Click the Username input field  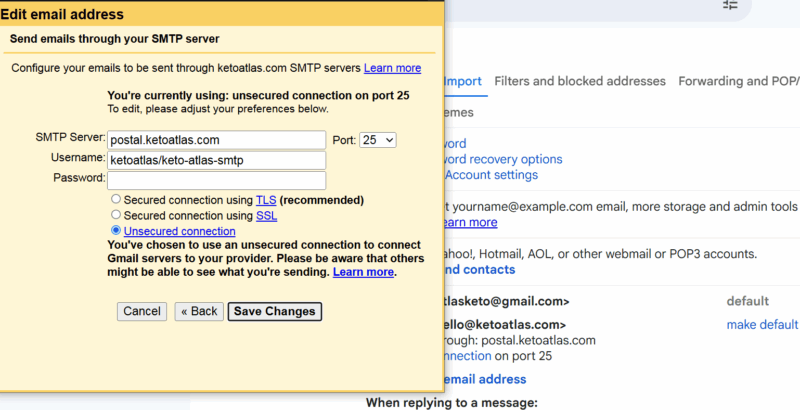click(217, 160)
